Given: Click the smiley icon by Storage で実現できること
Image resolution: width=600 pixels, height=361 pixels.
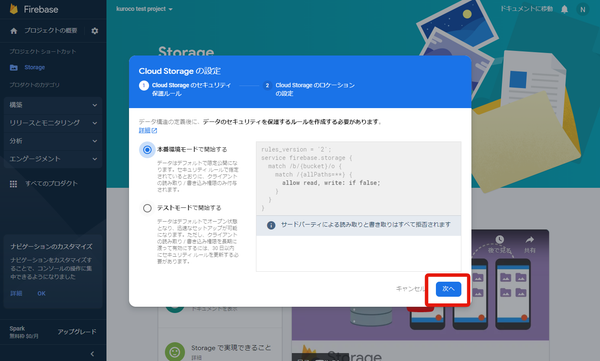Looking at the screenshot, I should point(174,351).
